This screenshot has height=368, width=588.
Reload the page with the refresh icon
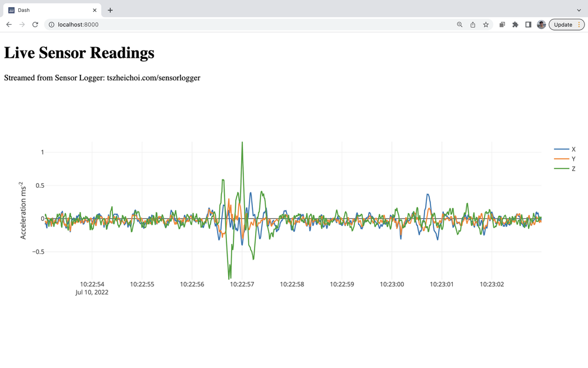35,25
